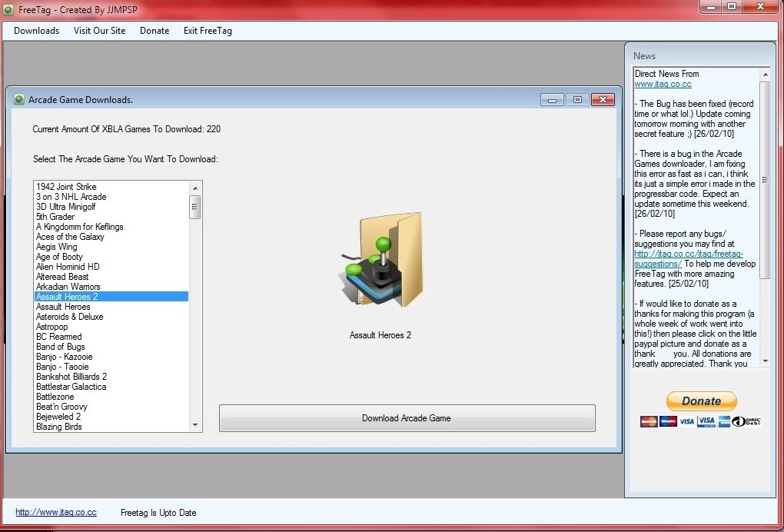Open http://www.jtag.co.cc status bar link
The height and width of the screenshot is (532, 784).
pyautogui.click(x=56, y=512)
